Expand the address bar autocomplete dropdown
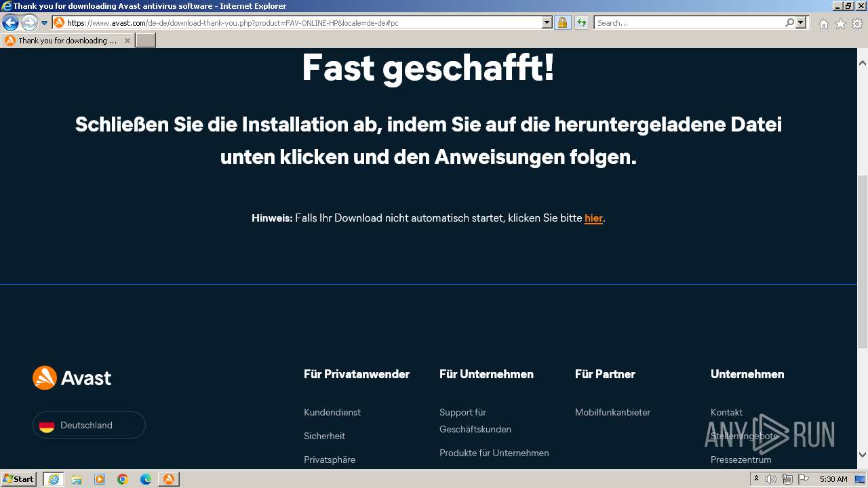The height and width of the screenshot is (488, 868). click(x=547, y=22)
